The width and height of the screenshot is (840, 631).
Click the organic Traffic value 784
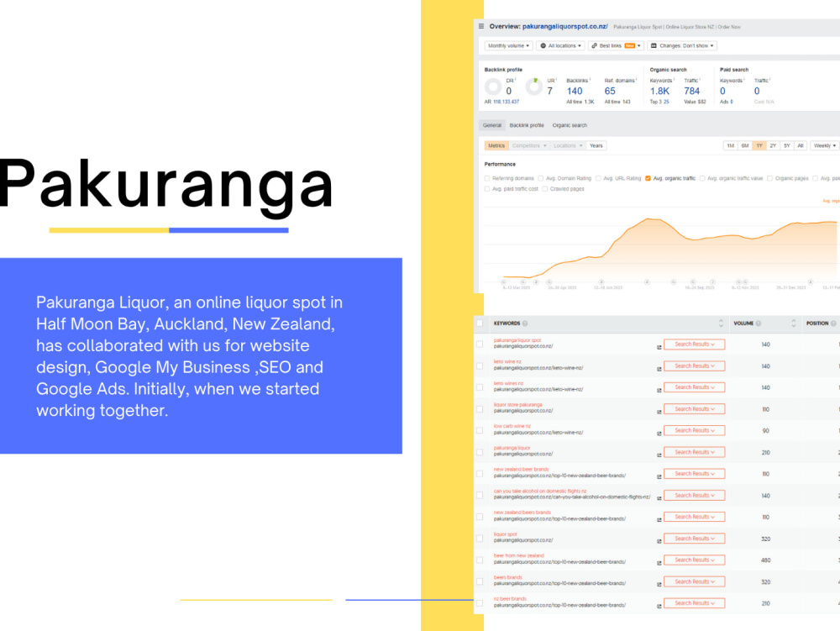click(691, 91)
